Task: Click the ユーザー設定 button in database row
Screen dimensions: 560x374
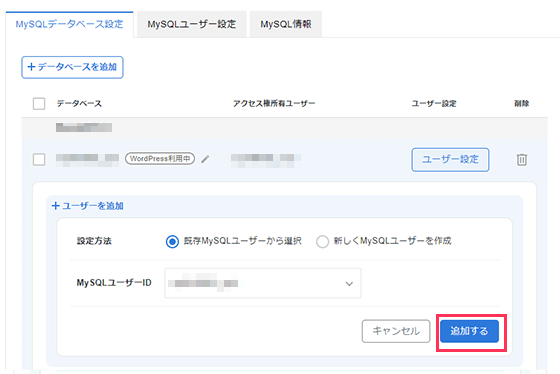Action: (x=450, y=160)
